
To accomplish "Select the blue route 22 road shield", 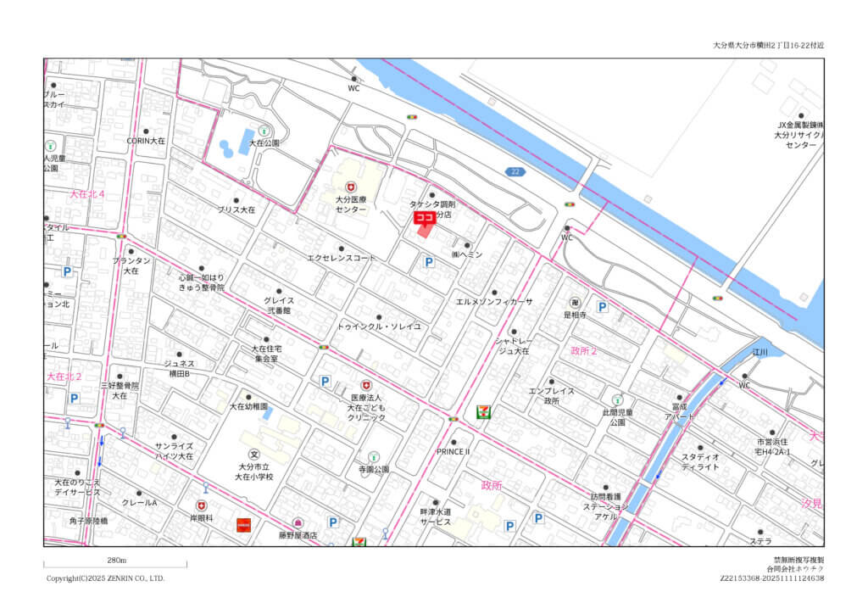I will (x=514, y=171).
